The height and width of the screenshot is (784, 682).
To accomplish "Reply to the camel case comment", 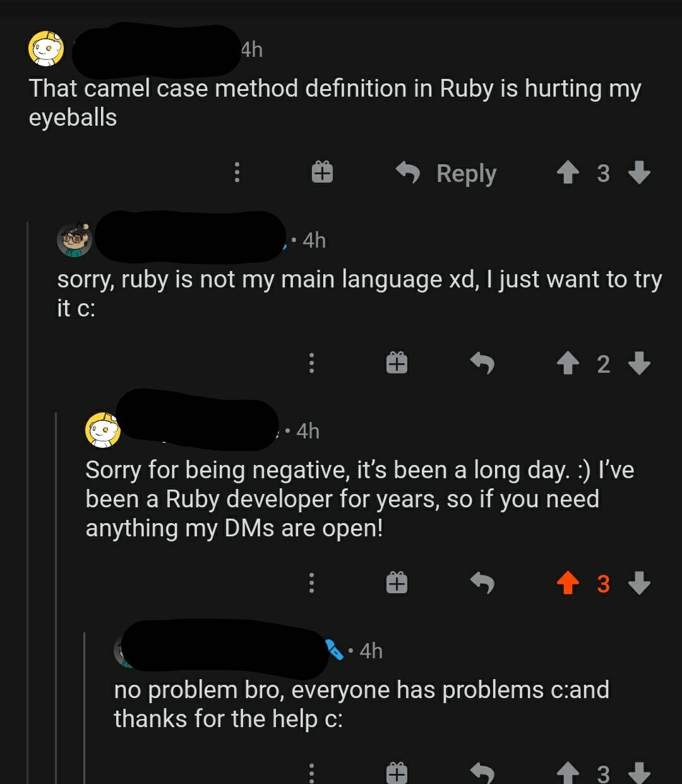I will click(447, 172).
